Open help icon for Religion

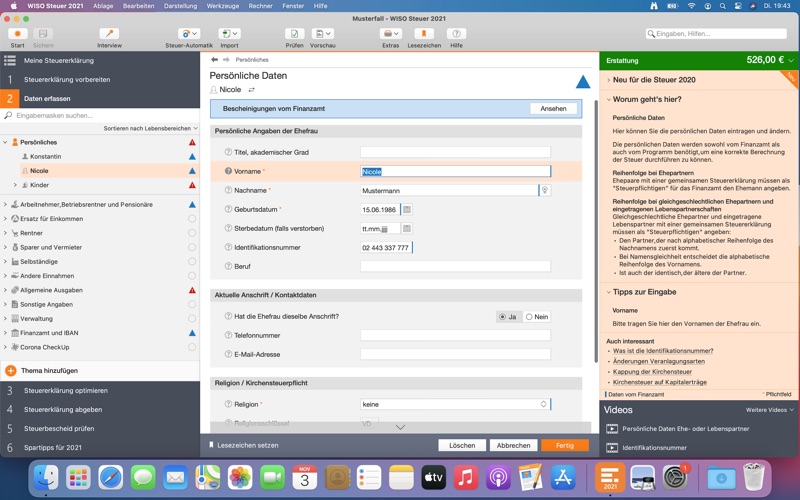tap(228, 404)
